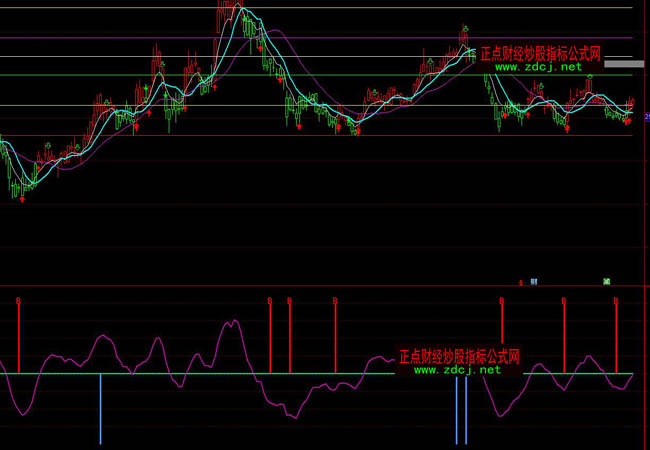Screen dimensions: 650x450
Task: Select the rightmost red B signal marker
Action: [x=616, y=300]
